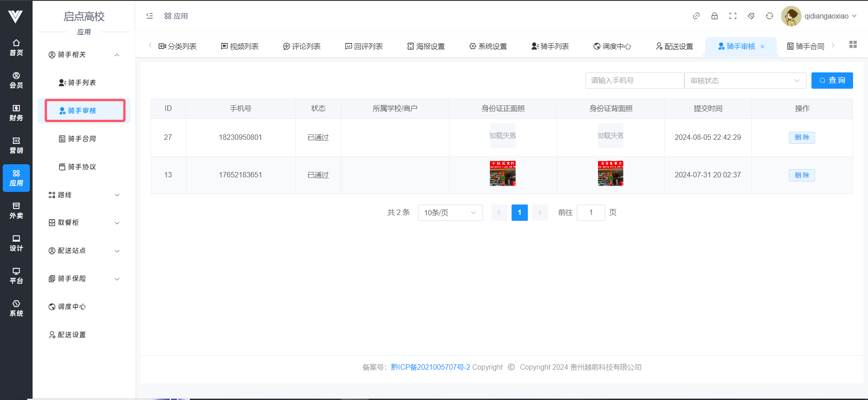The height and width of the screenshot is (400, 868).
Task: Click the lock screen icon
Action: pos(714,16)
